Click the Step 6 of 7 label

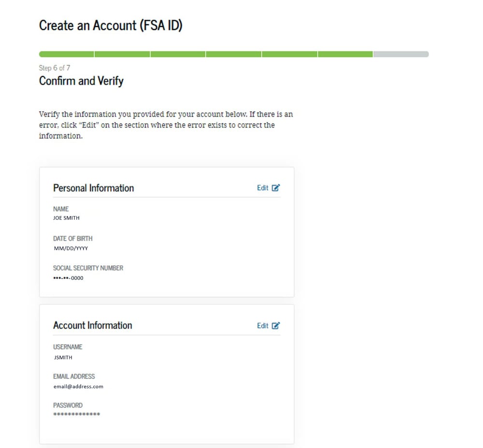pyautogui.click(x=55, y=68)
